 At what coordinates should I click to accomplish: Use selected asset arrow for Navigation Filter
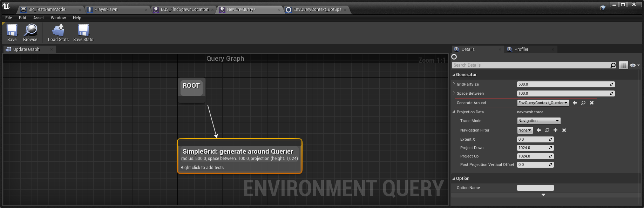tap(539, 130)
